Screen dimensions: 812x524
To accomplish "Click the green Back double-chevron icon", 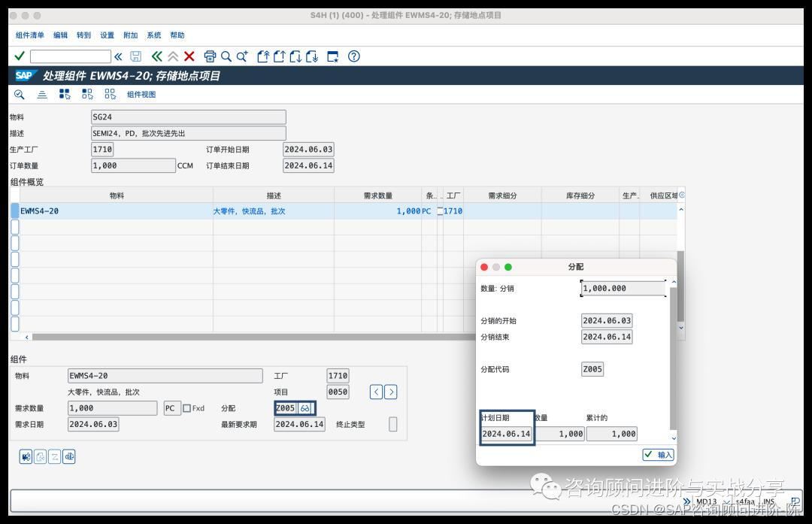I will pos(156,56).
